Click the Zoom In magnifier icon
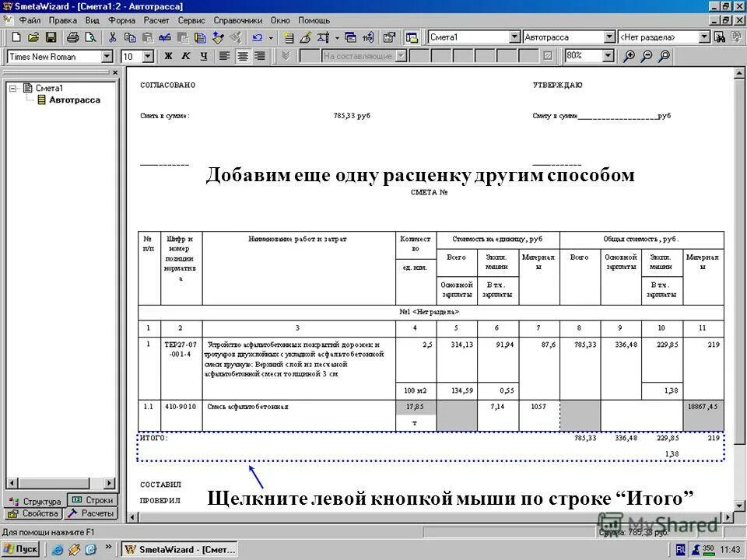 click(629, 56)
